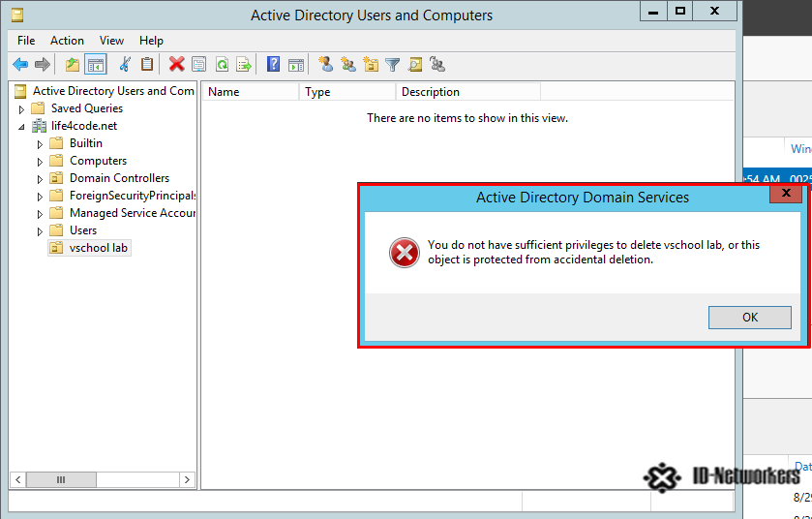812x519 pixels.
Task: Toggle the Show/Hide Console Tree button
Action: pyautogui.click(x=96, y=65)
